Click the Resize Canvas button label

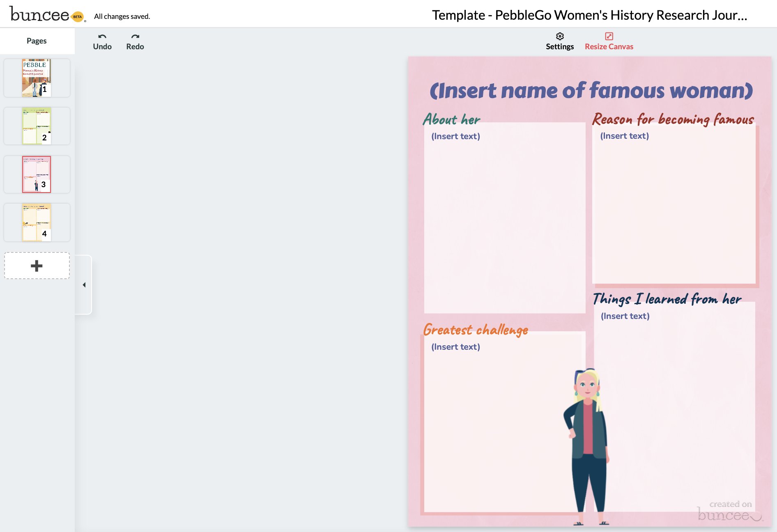pyautogui.click(x=609, y=46)
